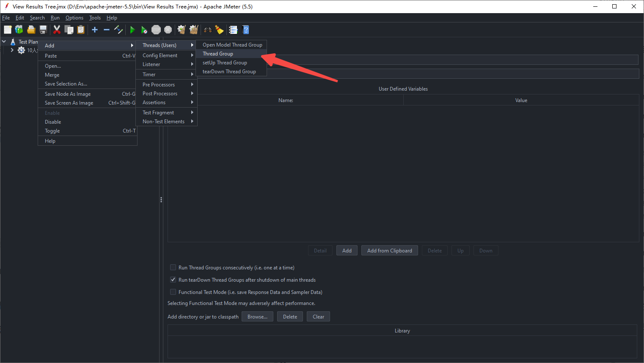Click Disable in the context menu
Viewport: 644px width, 363px height.
[88, 122]
